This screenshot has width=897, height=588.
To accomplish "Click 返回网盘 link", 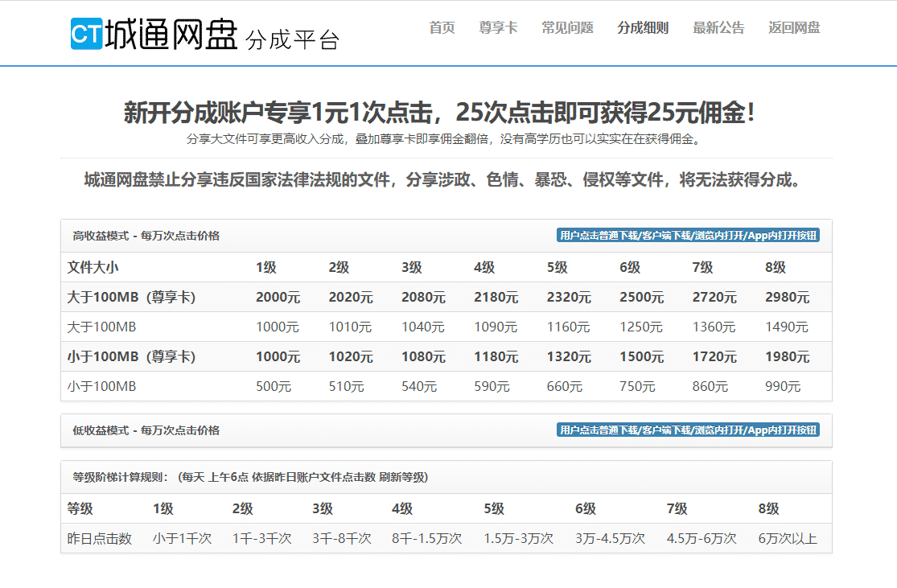I will tap(794, 27).
